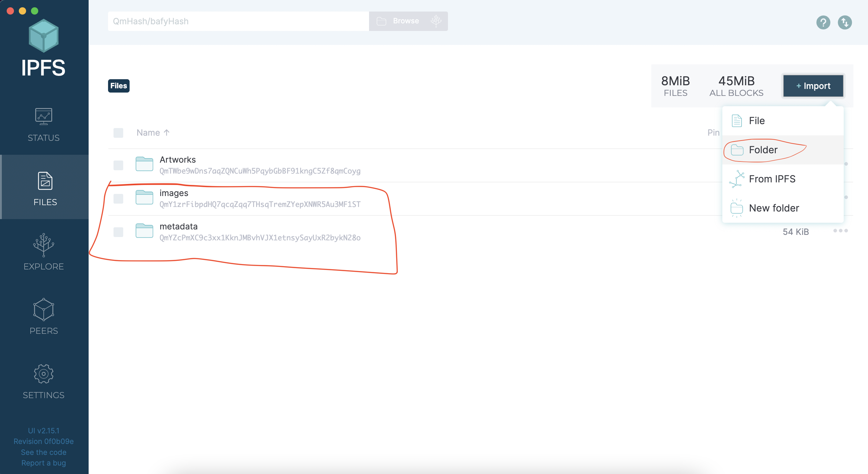Choose Folder from the import menu
The image size is (868, 474).
(x=763, y=150)
